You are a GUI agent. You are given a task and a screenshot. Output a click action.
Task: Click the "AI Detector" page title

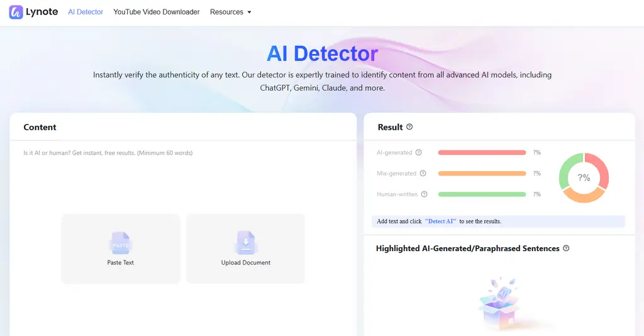pos(322,53)
